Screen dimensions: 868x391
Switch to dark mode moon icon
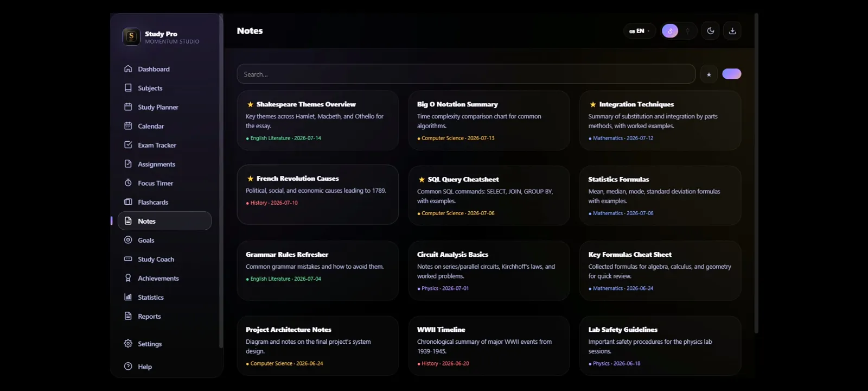coord(711,31)
